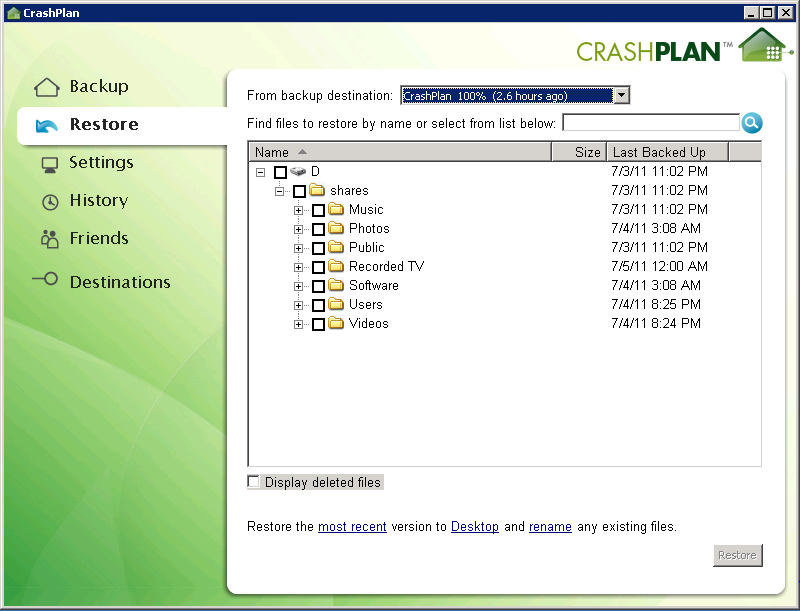The image size is (800, 611).
Task: Click the 7/4/11 8:24 PM timestamp
Action: click(656, 323)
